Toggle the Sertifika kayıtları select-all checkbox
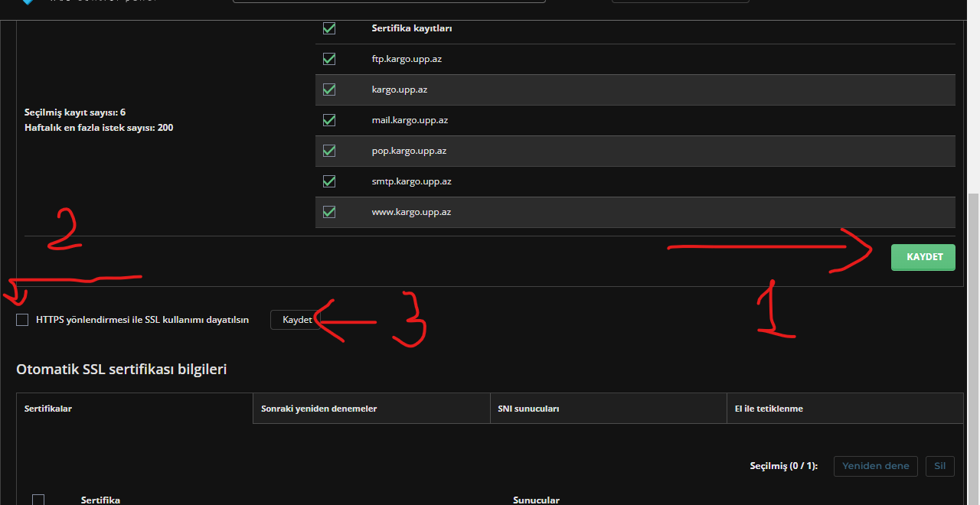980x505 pixels. pyautogui.click(x=329, y=28)
